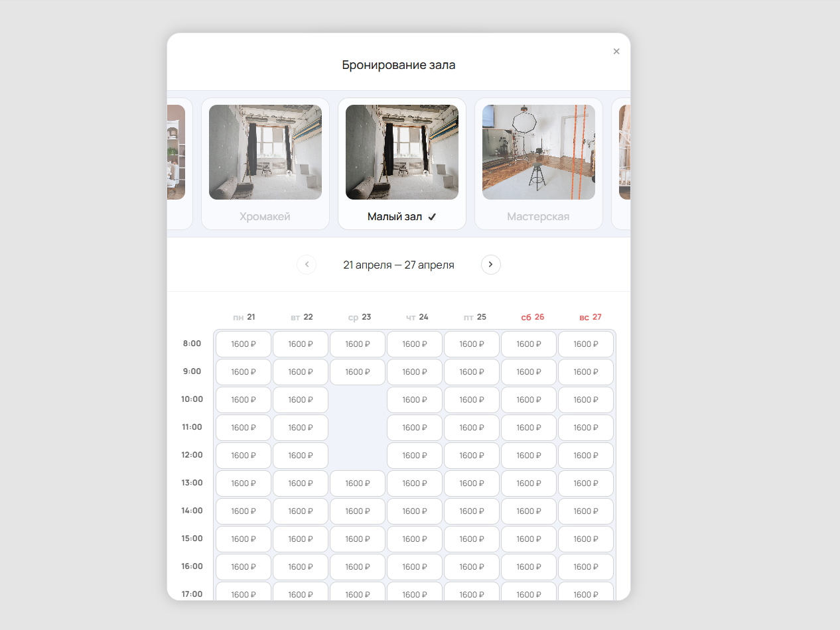This screenshot has height=630, width=840.
Task: Go to previous week with left chevron
Action: coord(307,265)
